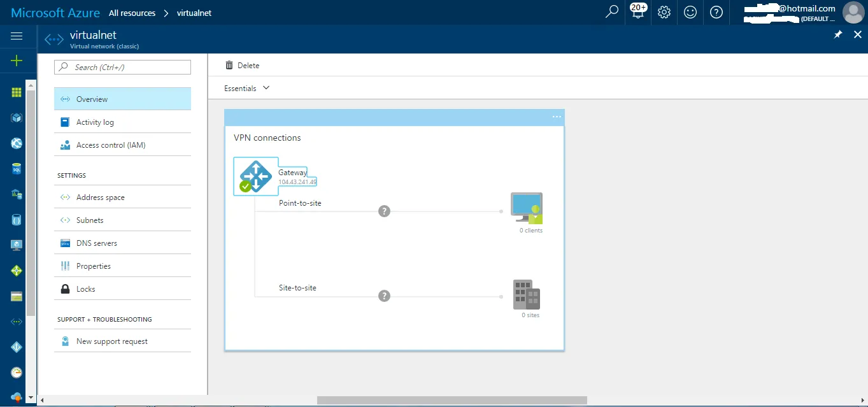Screen dimensions: 868x407
Task: Click the horizontal scrollbar thumb at bottom
Action: pos(452,400)
